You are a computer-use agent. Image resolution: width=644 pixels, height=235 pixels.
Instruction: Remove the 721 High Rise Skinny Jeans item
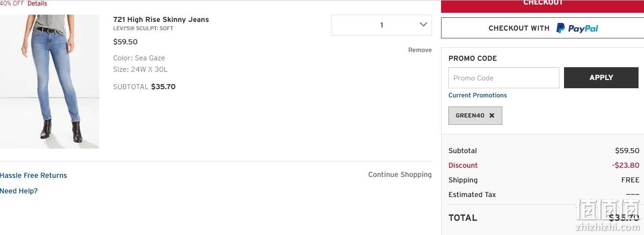pyautogui.click(x=420, y=50)
